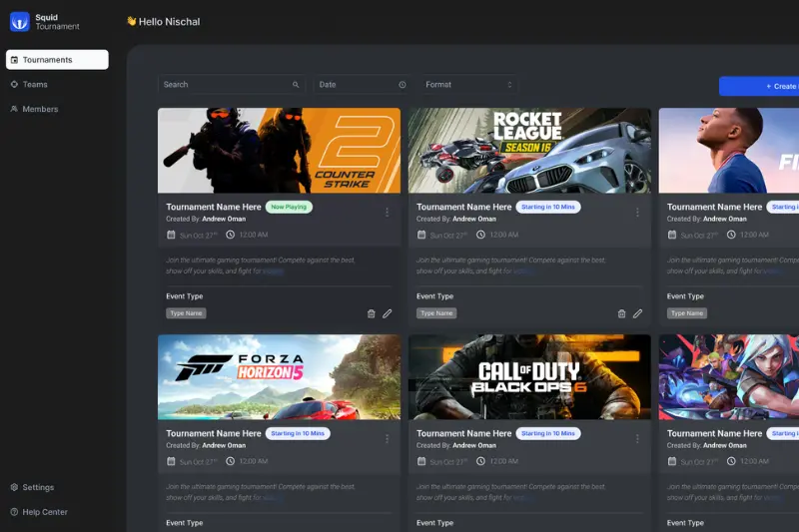This screenshot has height=532, width=799.
Task: Click Starting in 10 Mins badge on Forza card
Action: click(x=298, y=434)
